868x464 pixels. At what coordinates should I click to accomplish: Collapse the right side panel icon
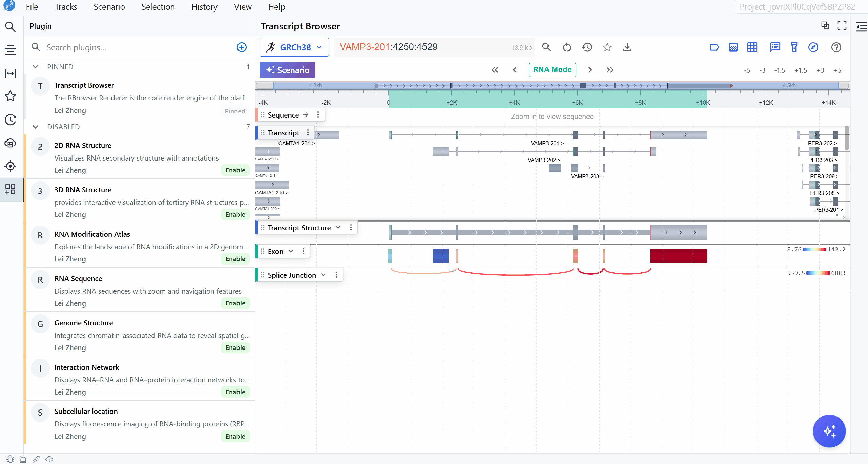point(862,27)
